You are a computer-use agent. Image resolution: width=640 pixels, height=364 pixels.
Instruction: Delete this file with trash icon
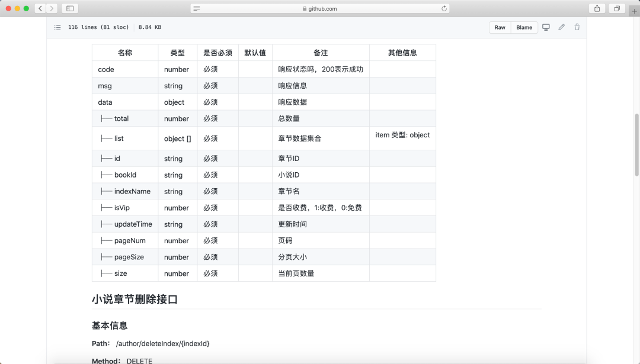coord(577,27)
